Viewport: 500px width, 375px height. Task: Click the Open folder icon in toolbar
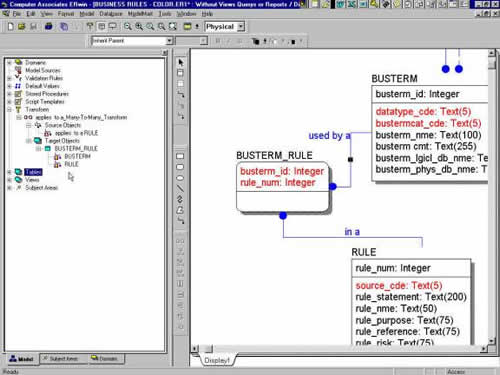[x=22, y=26]
